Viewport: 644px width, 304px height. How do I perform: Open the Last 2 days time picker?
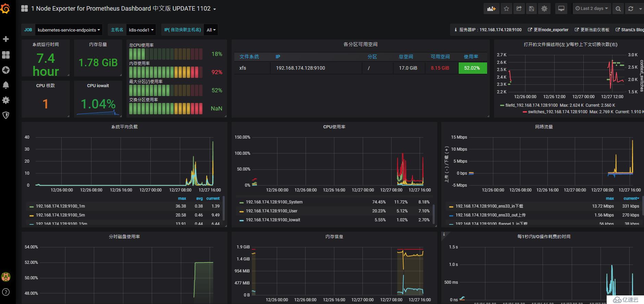[x=592, y=9]
